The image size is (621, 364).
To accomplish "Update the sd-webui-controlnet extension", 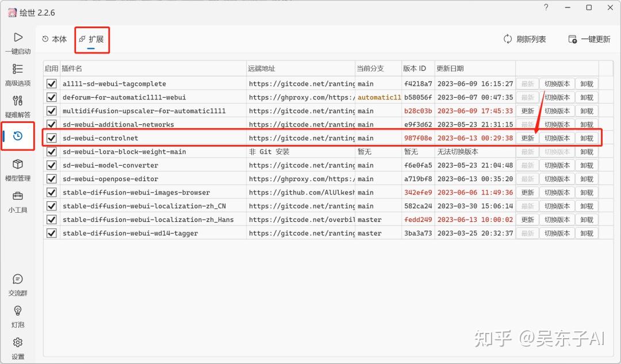I will point(527,138).
